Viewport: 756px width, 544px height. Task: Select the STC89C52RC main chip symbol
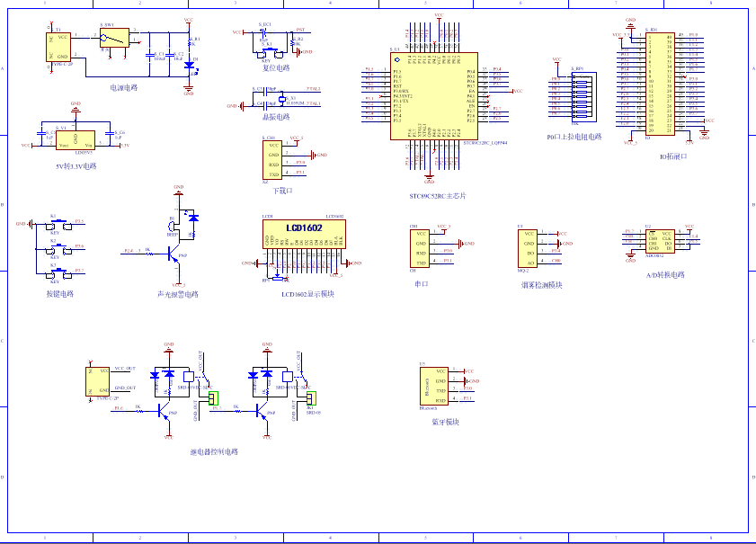[434, 96]
